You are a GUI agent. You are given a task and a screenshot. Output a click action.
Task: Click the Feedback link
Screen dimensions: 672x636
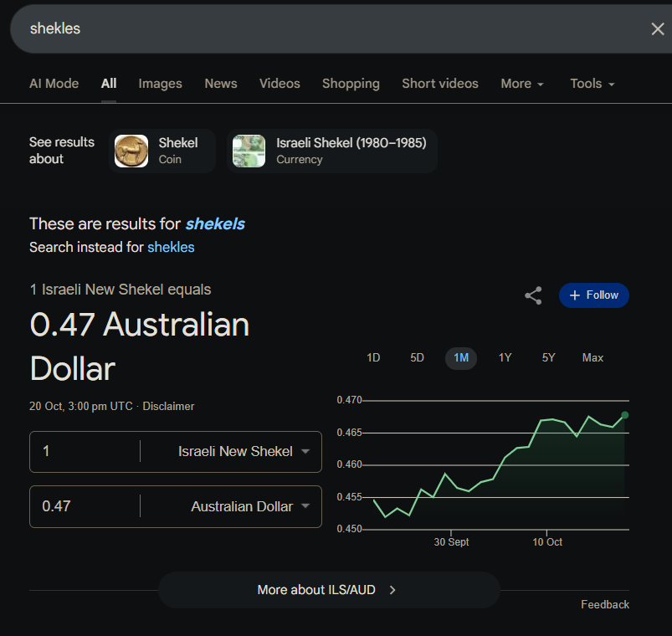click(x=605, y=605)
